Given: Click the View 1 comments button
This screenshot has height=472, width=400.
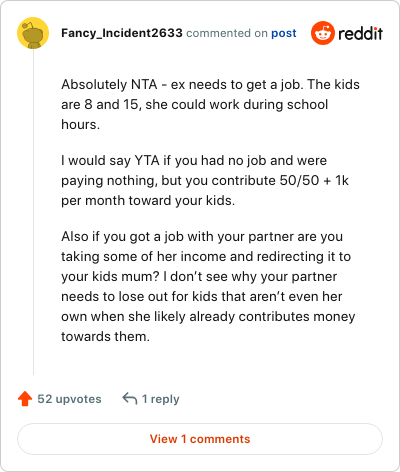Looking at the screenshot, I should pyautogui.click(x=200, y=439).
